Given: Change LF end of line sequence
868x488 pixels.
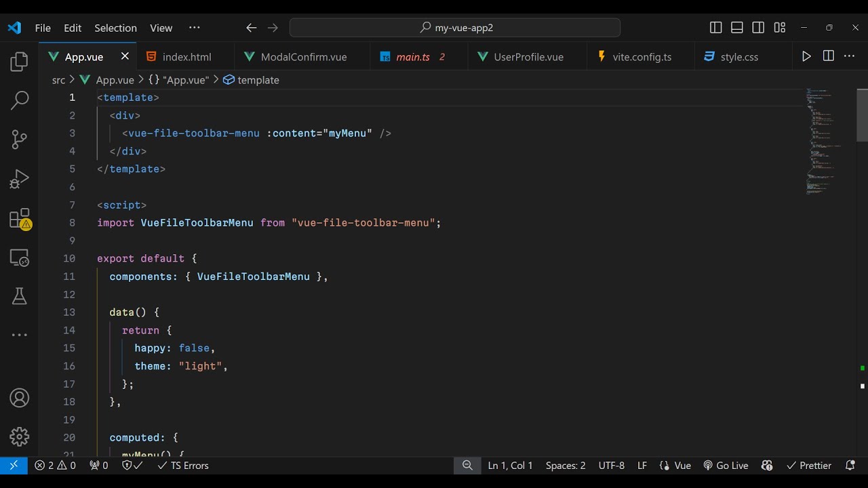Looking at the screenshot, I should tap(642, 466).
